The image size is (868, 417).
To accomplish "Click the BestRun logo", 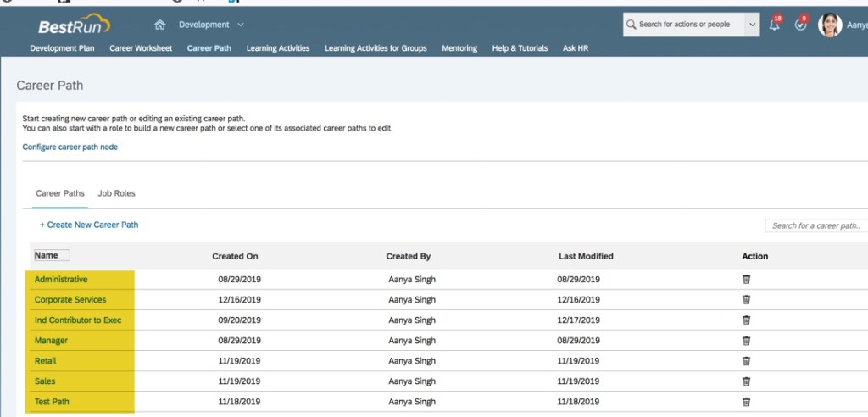I will tap(74, 25).
